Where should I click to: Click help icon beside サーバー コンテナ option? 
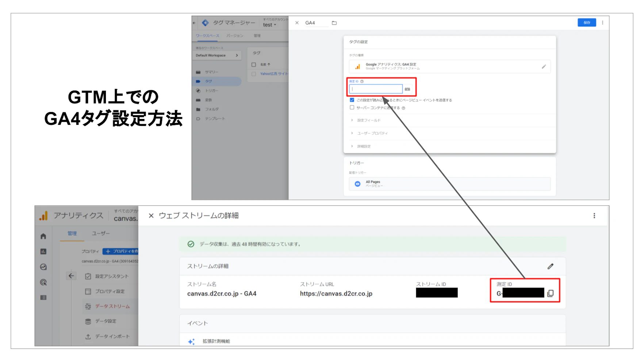click(403, 108)
